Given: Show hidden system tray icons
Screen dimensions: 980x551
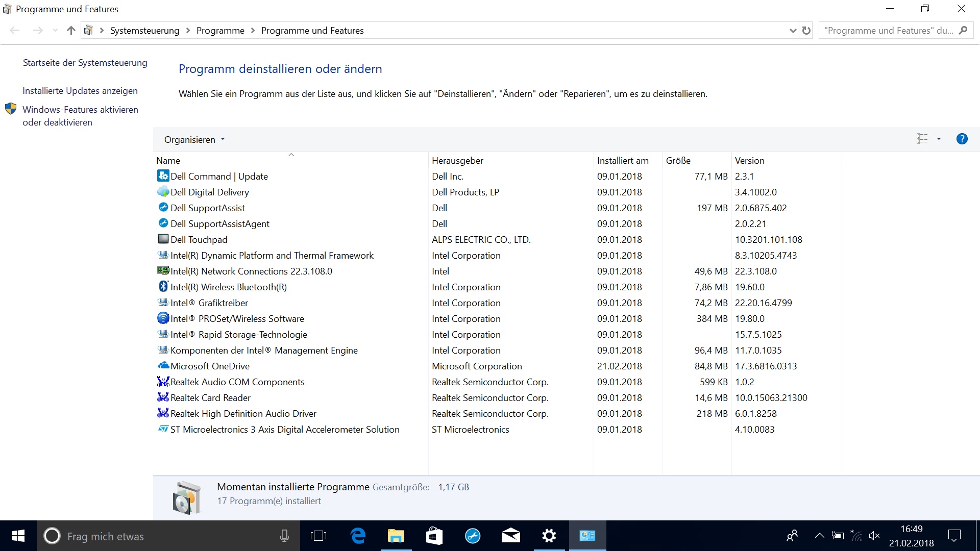Looking at the screenshot, I should 819,536.
